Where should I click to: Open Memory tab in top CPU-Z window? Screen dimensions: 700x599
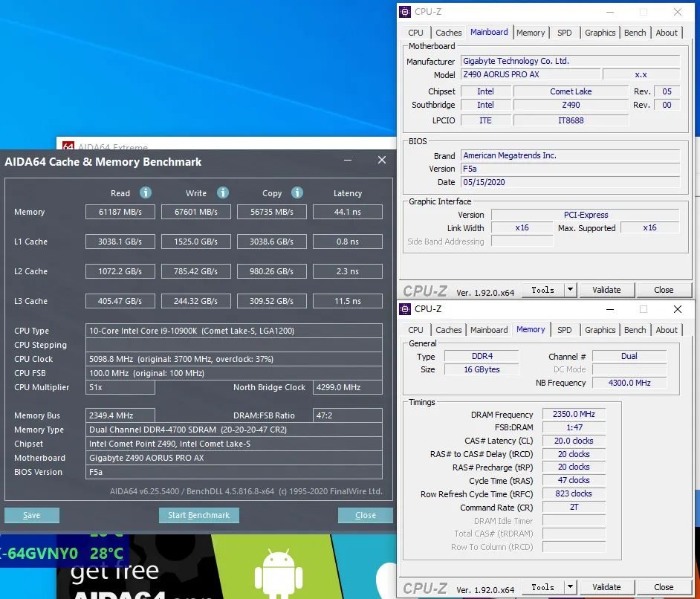pos(531,33)
